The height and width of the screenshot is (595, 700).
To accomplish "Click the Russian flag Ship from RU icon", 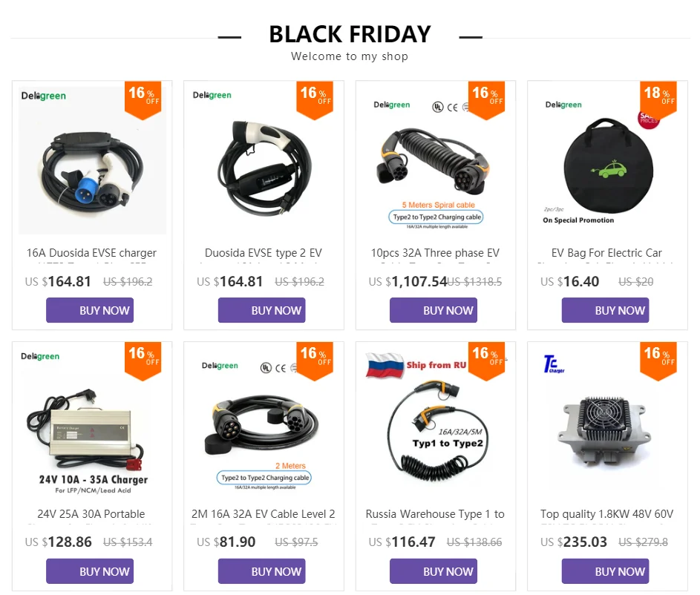I will tap(385, 366).
